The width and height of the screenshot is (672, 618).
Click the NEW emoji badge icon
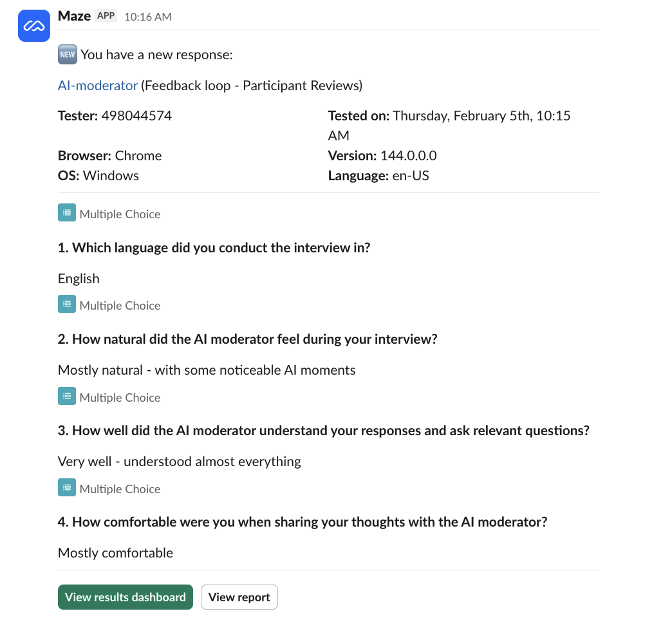click(x=67, y=55)
